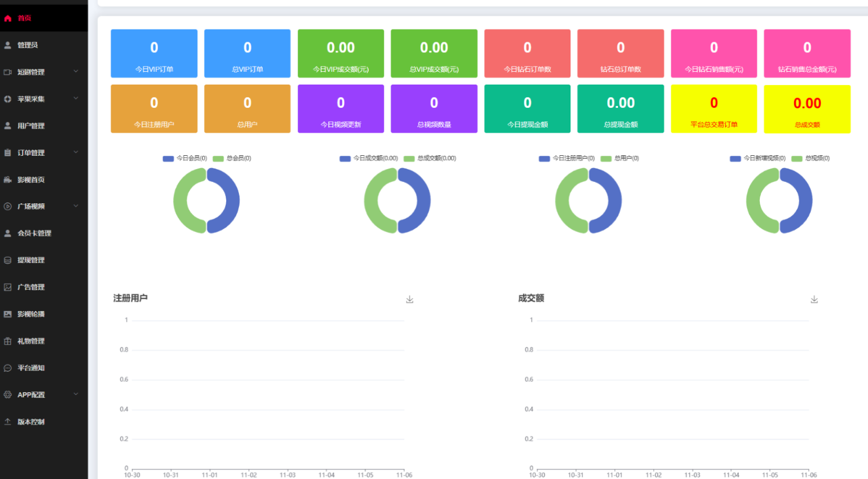Click the 礼物管理 gift icon
The height and width of the screenshot is (479, 868).
tap(8, 341)
